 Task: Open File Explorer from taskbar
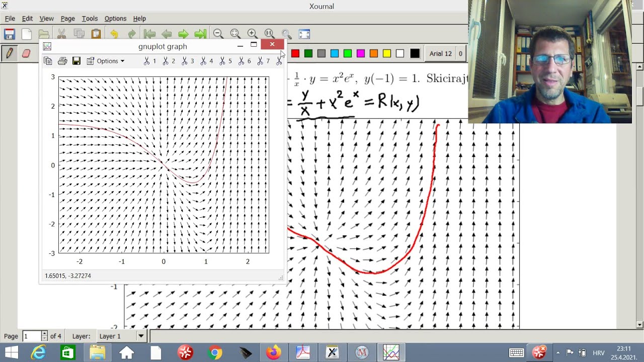pos(97,352)
